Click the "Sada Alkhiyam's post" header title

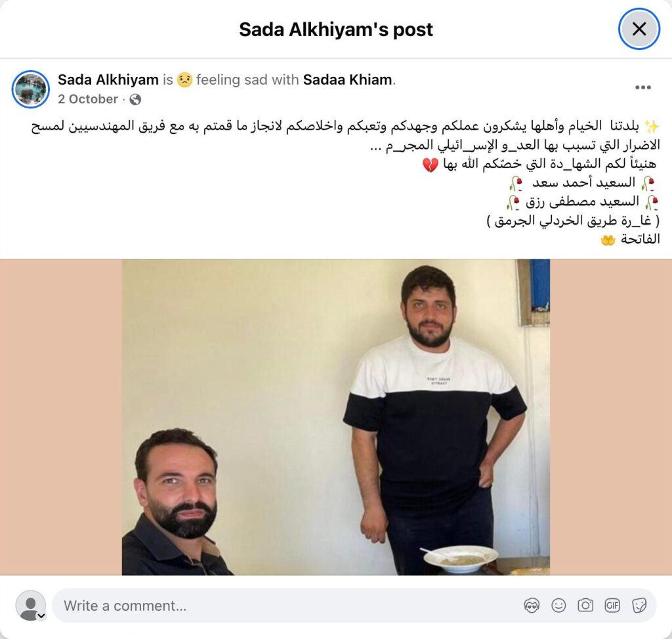click(336, 30)
